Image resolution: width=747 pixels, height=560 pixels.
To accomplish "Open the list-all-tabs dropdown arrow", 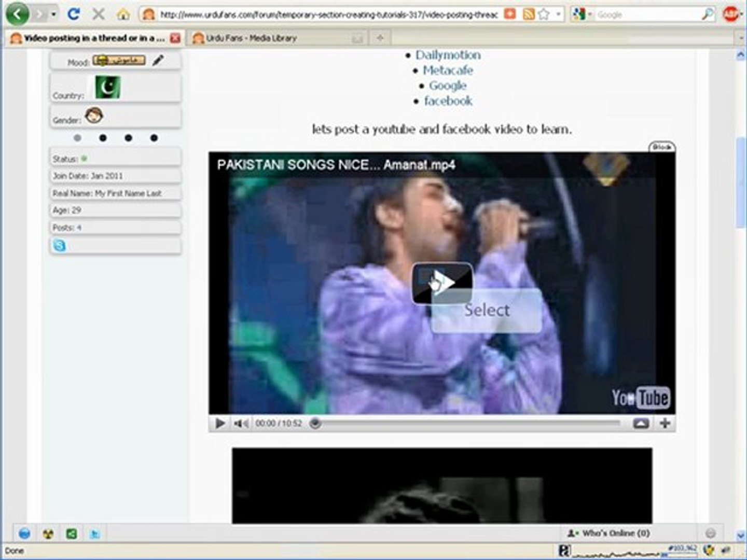I will click(741, 38).
